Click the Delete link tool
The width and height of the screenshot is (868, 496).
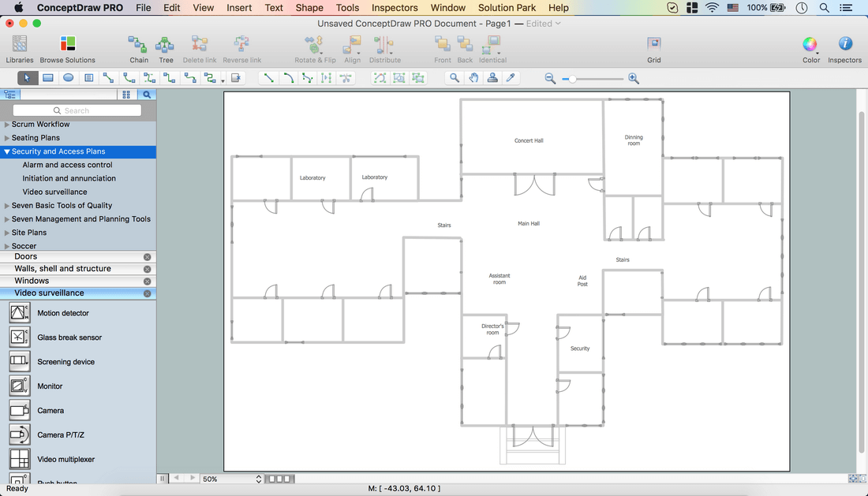click(200, 49)
